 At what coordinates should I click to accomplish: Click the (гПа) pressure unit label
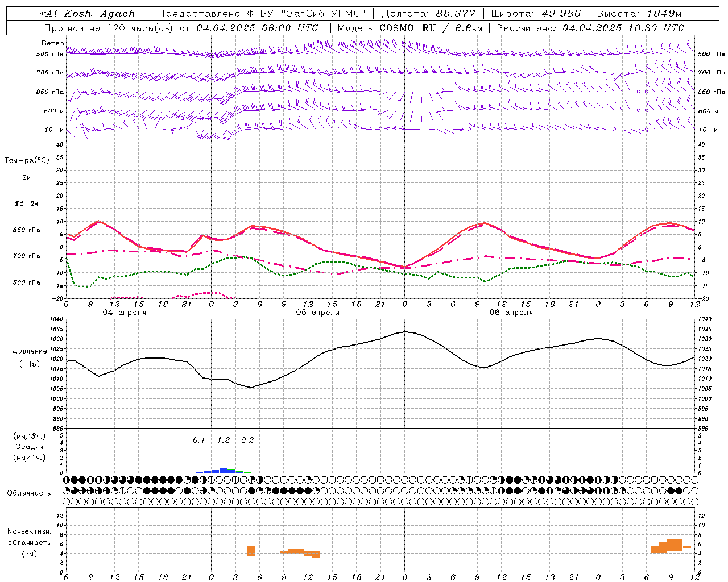point(30,364)
